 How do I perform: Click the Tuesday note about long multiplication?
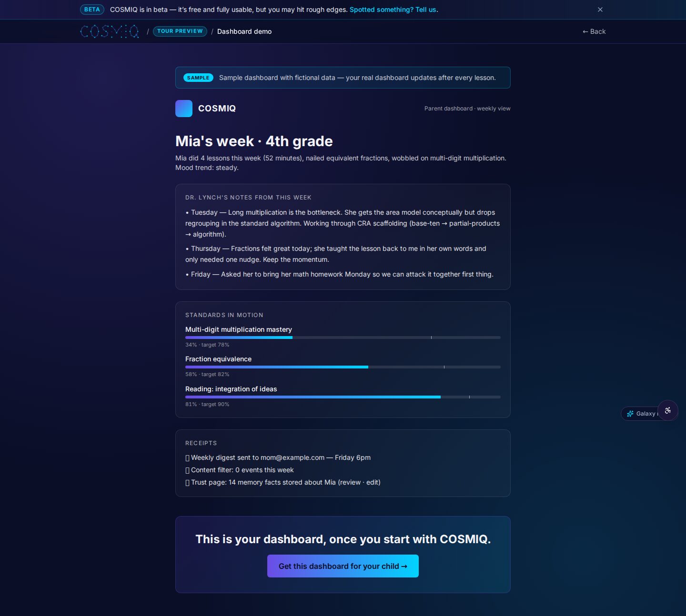(x=343, y=223)
